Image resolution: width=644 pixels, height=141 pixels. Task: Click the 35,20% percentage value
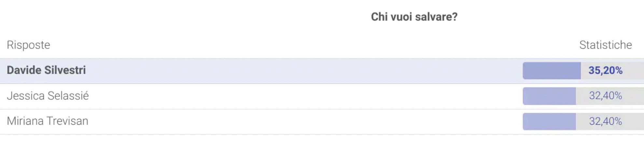(605, 70)
